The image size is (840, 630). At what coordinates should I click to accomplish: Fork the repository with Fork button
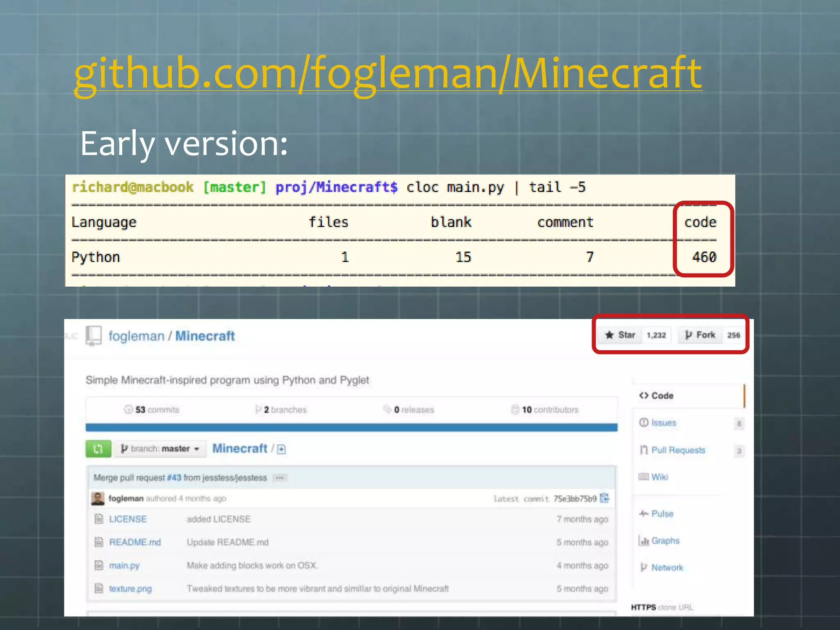[x=700, y=335]
